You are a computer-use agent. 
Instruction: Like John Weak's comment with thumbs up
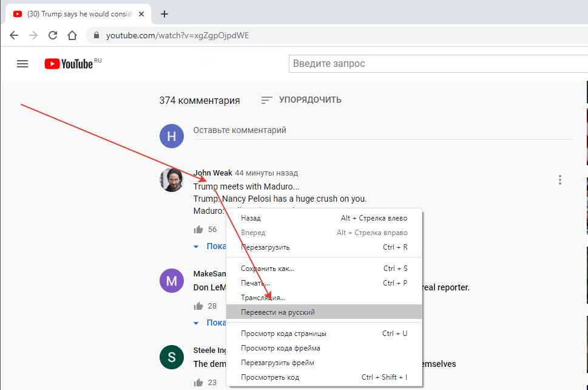coord(198,230)
